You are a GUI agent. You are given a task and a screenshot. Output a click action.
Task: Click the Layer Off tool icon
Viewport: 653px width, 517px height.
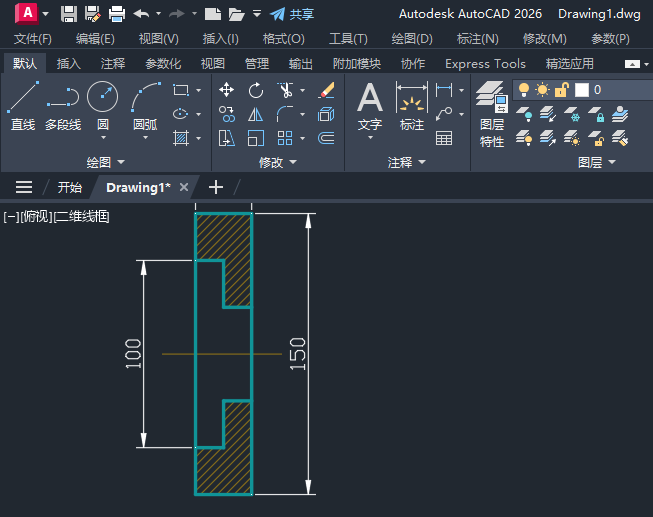524,114
